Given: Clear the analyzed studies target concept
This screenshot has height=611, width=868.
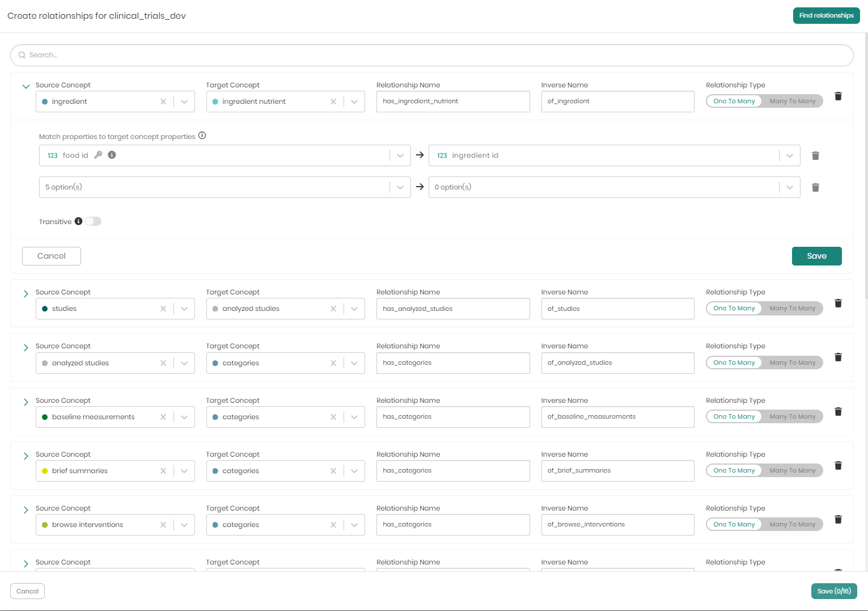Looking at the screenshot, I should (333, 309).
